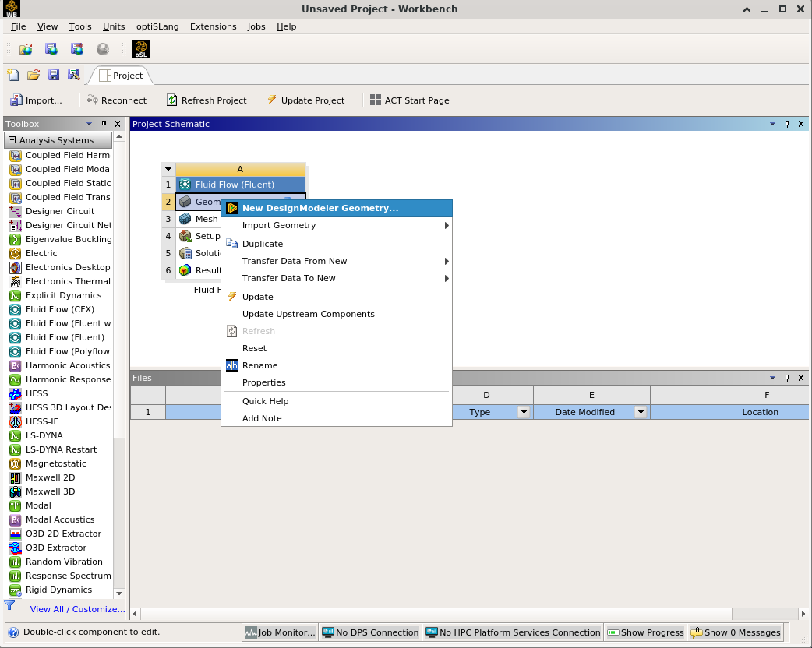Collapse the Analysis Systems group
Screen dimensions: 812x648
12,140
